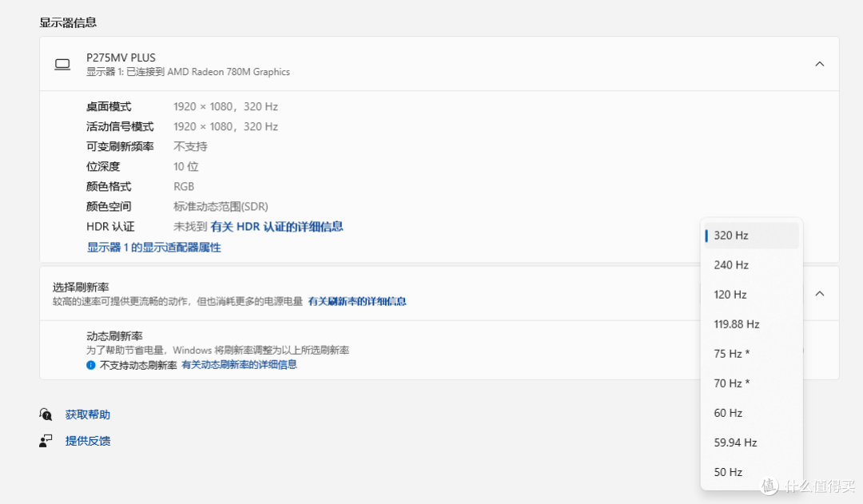Click the 显示器信息 heading
Screen dimensions: 863x504
(x=68, y=22)
